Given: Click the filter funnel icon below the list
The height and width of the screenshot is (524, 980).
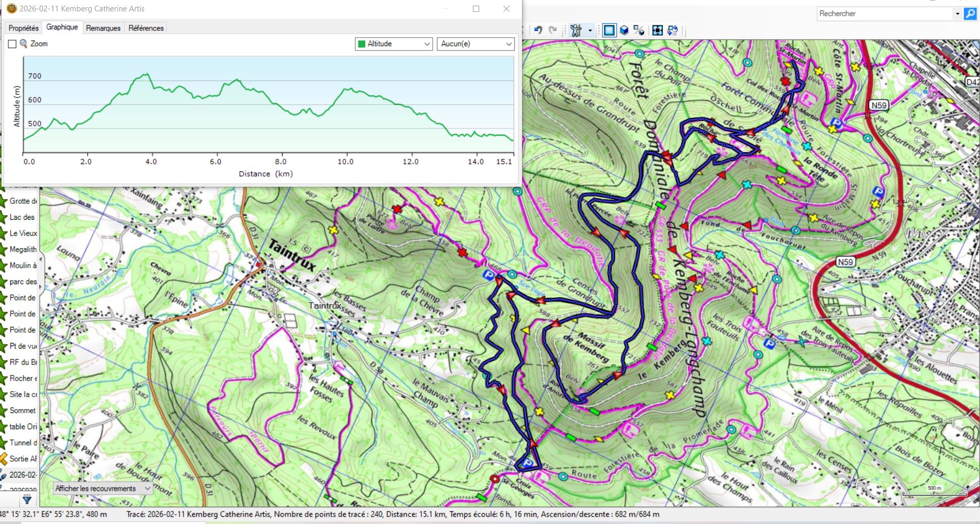Looking at the screenshot, I should click(27, 499).
